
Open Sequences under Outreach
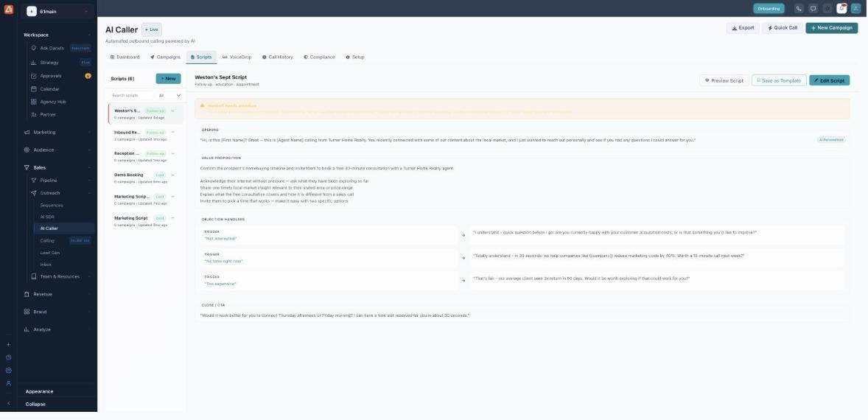[64, 206]
